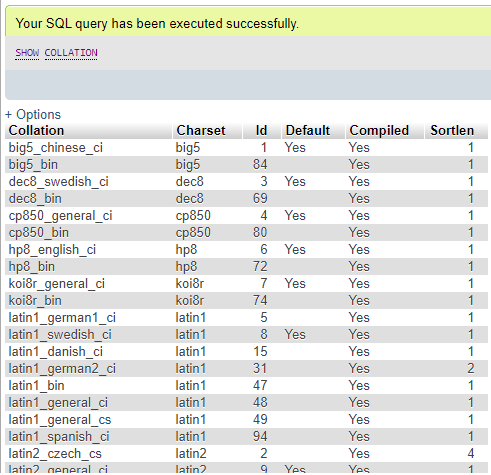
Task: Click the COLLATION keyword in the query
Action: coord(71,53)
